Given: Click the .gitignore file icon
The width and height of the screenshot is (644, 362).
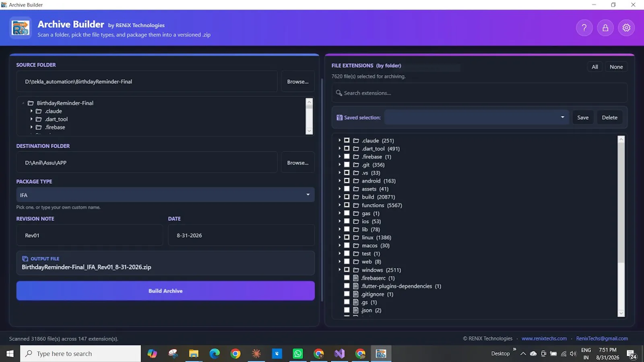Looking at the screenshot, I should point(356,294).
